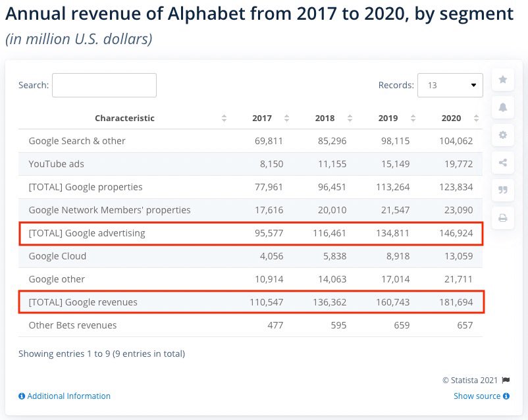Image resolution: width=528 pixels, height=420 pixels.
Task: Select the YouTube ads row label
Action: pos(56,164)
